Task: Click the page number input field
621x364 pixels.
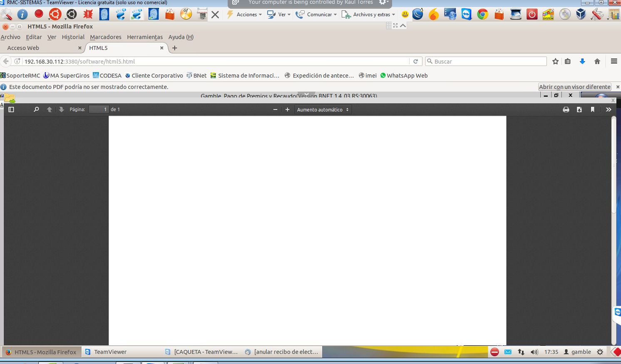Action: [x=99, y=109]
